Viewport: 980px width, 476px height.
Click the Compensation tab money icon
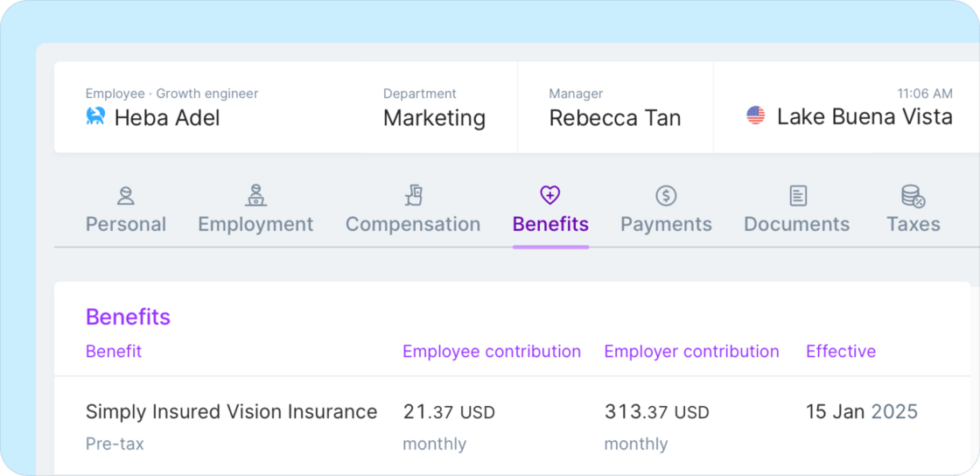point(413,195)
